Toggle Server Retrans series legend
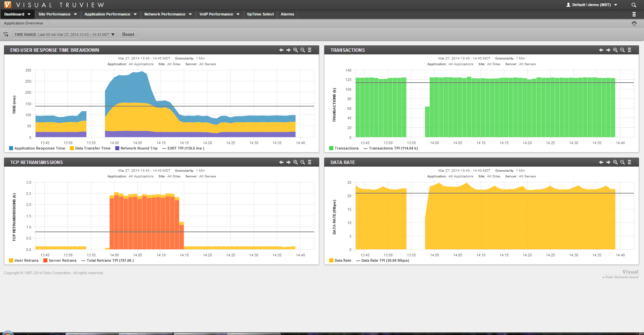The height and width of the screenshot is (335, 644). (x=60, y=260)
